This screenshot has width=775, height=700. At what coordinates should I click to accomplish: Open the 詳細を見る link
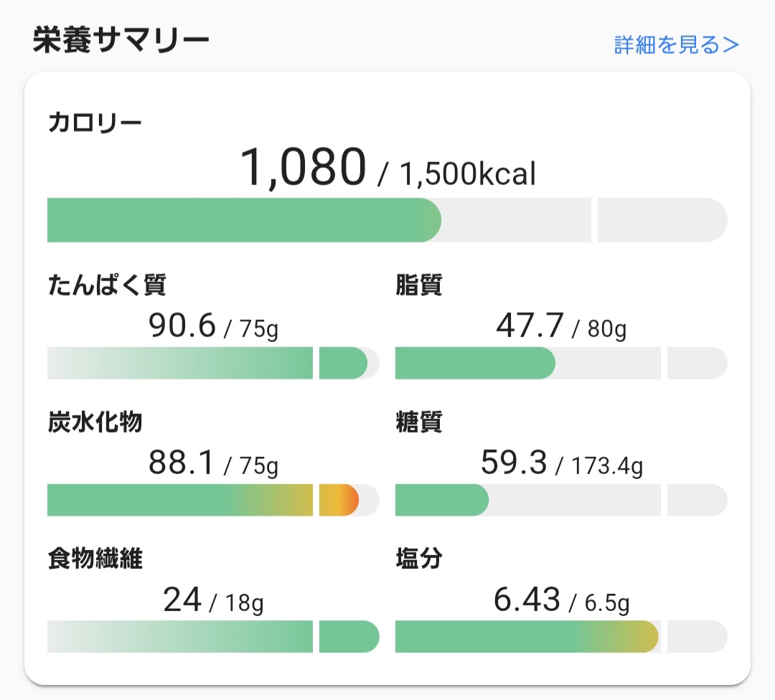(x=676, y=44)
